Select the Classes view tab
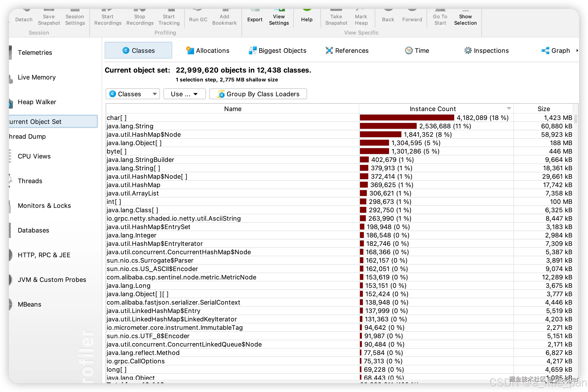Image resolution: width=588 pixels, height=392 pixels. (x=138, y=51)
